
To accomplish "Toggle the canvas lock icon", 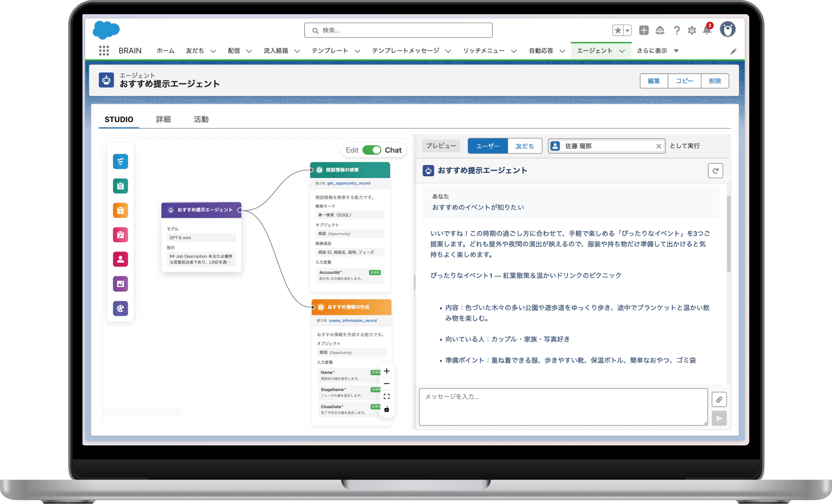I will (386, 409).
